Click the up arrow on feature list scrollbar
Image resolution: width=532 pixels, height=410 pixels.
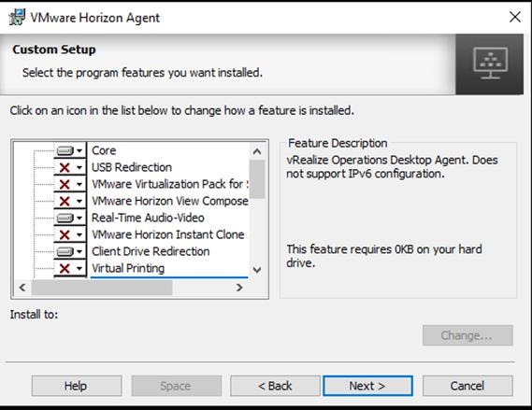[257, 151]
